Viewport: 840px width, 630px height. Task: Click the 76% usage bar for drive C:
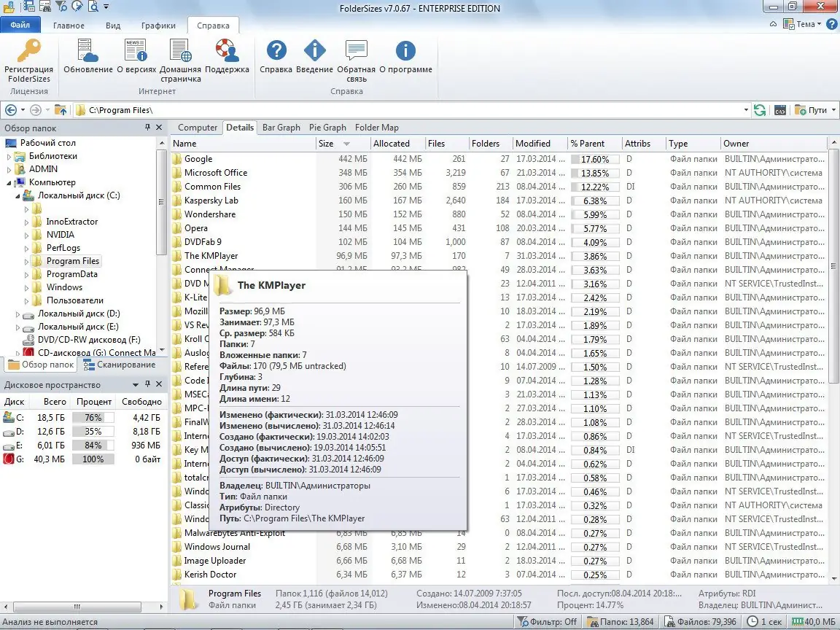coord(93,417)
